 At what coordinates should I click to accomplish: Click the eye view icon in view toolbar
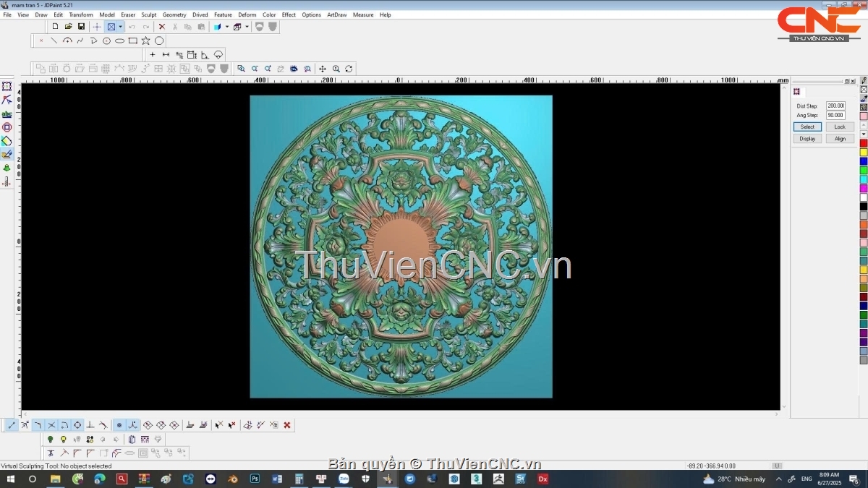pyautogui.click(x=294, y=69)
